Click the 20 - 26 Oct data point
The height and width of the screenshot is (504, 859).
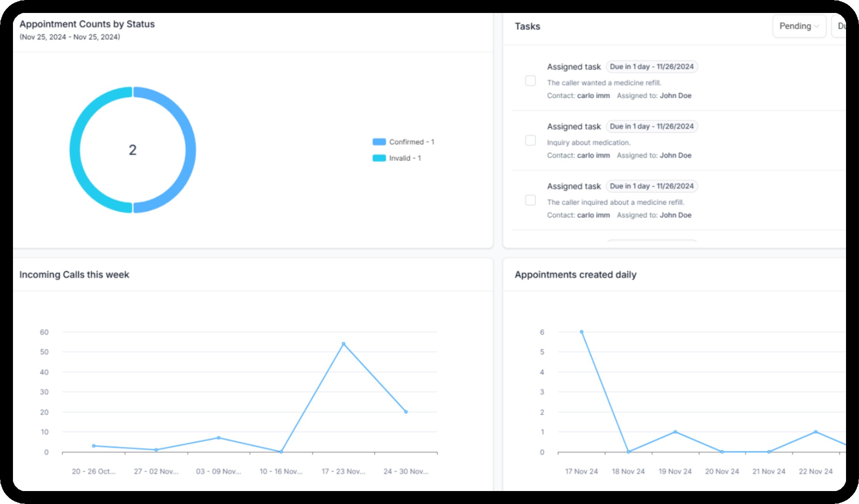pyautogui.click(x=94, y=445)
